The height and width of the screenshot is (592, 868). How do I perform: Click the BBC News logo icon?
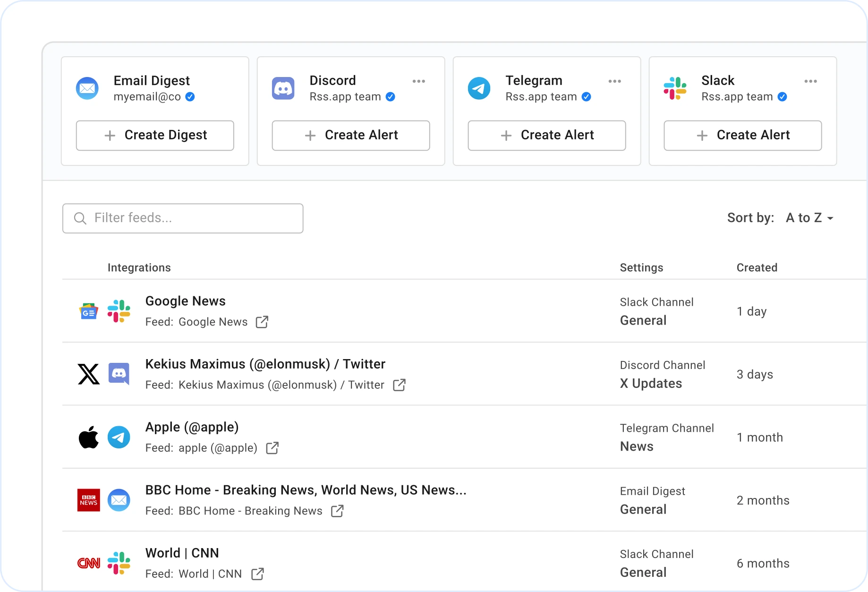89,500
